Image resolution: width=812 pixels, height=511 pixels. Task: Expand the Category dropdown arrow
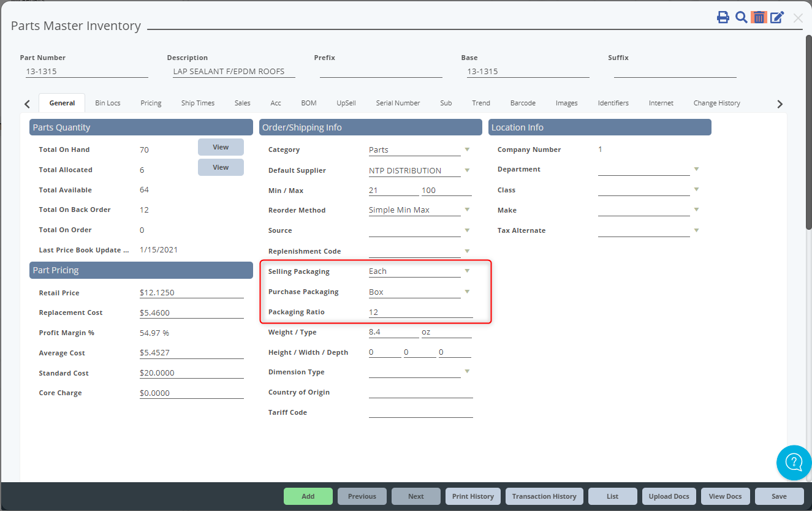(467, 150)
